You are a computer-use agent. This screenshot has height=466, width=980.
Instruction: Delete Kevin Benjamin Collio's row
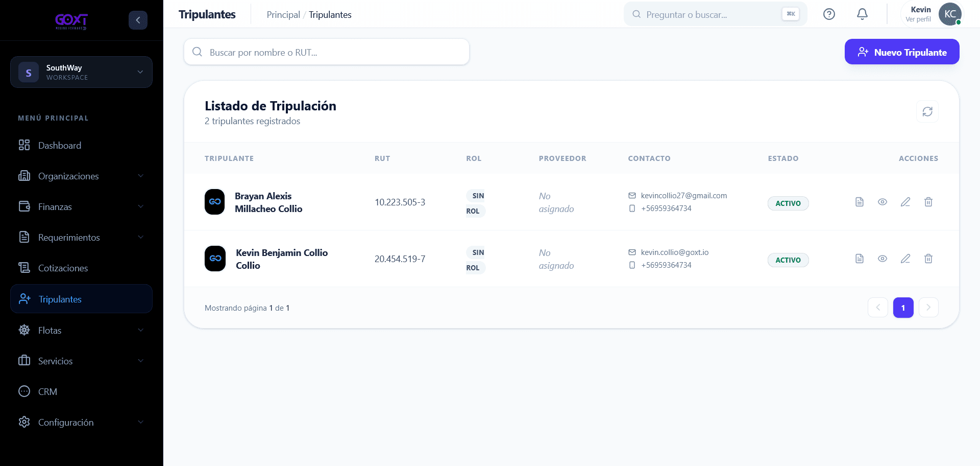pos(928,259)
